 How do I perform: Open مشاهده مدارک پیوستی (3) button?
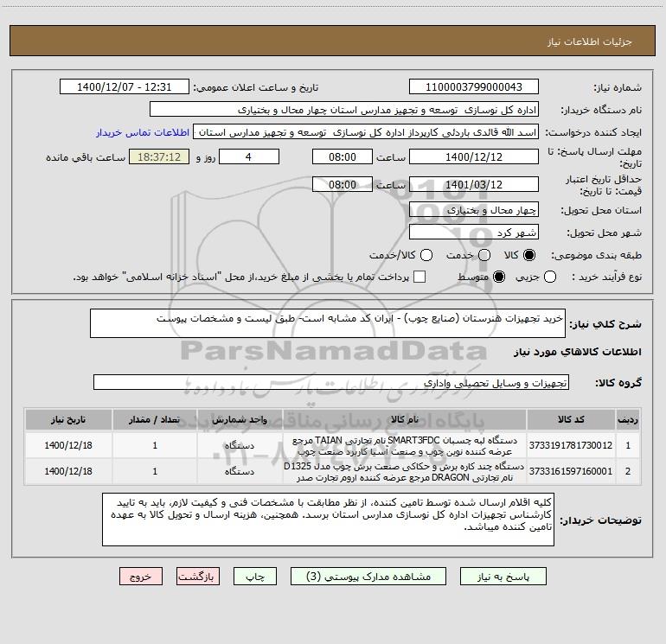[x=368, y=577]
